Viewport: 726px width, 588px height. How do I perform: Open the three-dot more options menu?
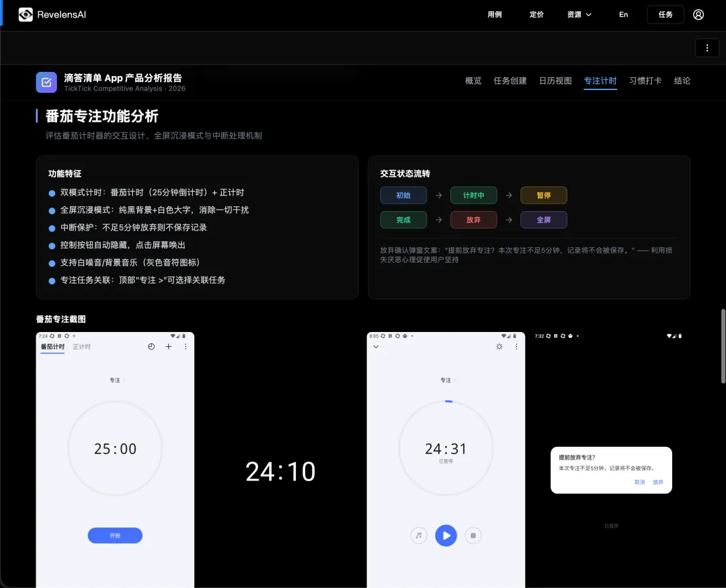[707, 48]
